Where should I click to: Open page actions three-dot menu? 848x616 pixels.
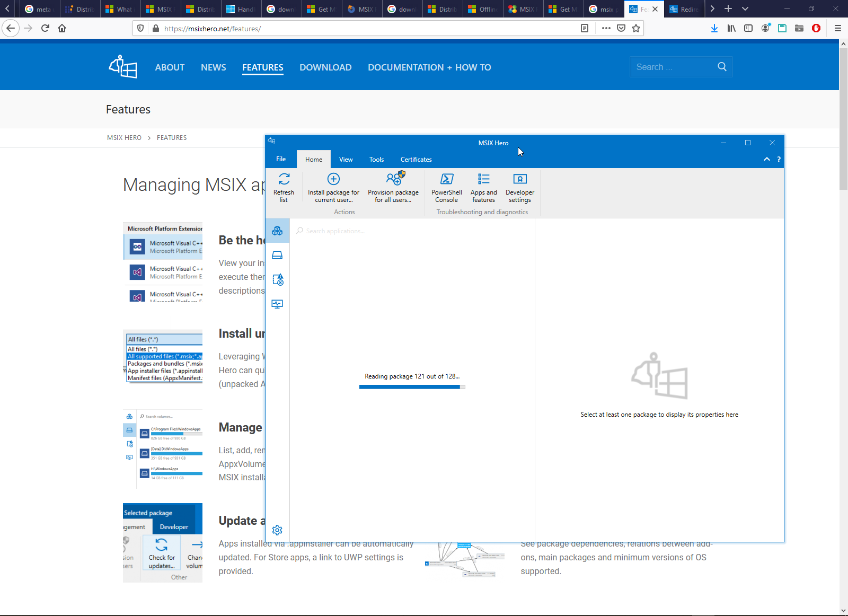pyautogui.click(x=606, y=28)
